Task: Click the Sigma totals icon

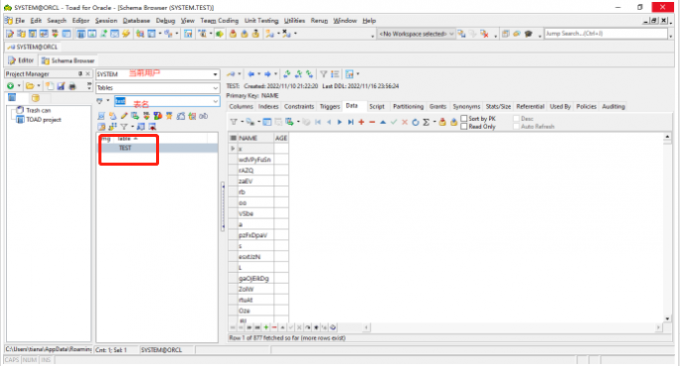Action: [426, 122]
